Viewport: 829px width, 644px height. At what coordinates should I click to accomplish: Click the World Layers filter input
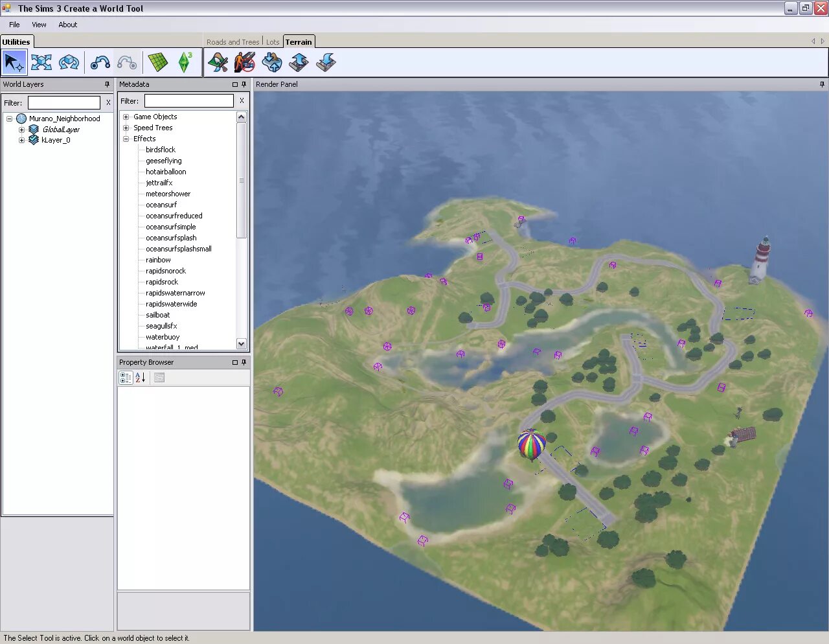[x=64, y=102]
